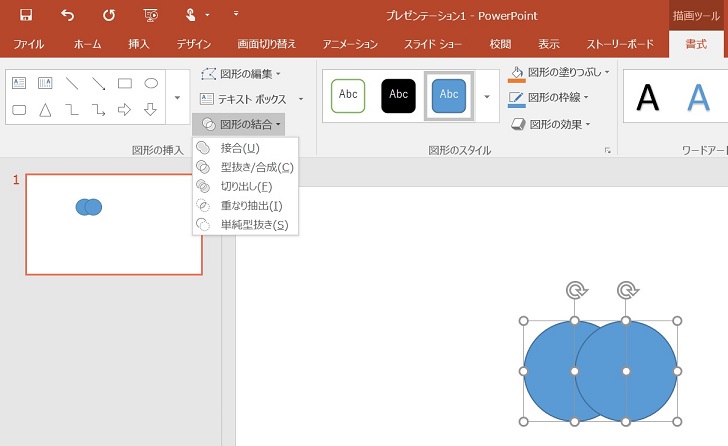Apply black filled Abc shape style
Screen dimensions: 728x446
pos(398,96)
